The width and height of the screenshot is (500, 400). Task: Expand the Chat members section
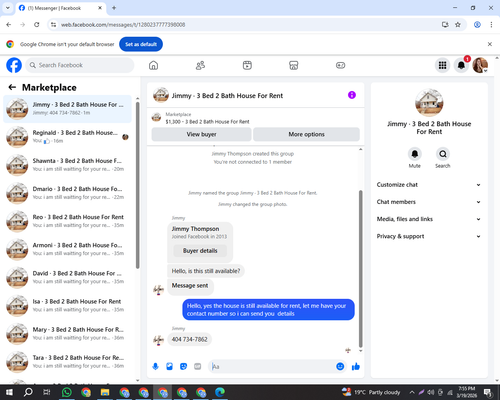coord(429,202)
